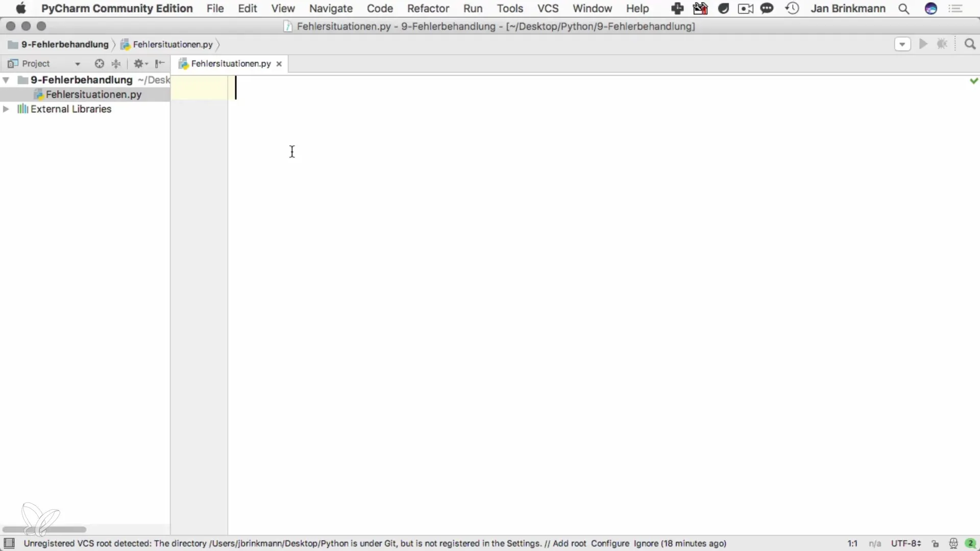Collapse the 9-Fehlerbehandlung project folder
The height and width of the screenshot is (551, 980).
pos(6,80)
